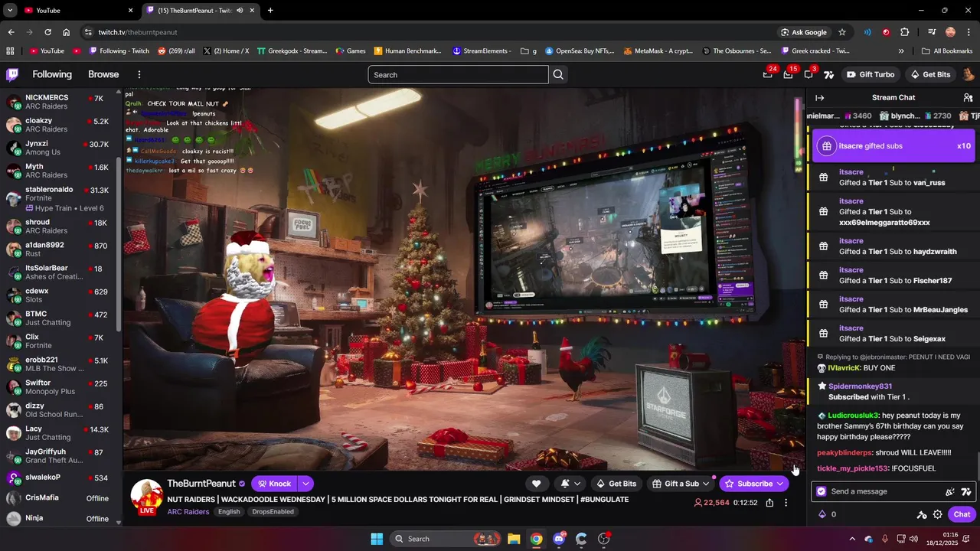Open the Prime loot crown icon
Image resolution: width=980 pixels, height=551 pixels.
768,74
